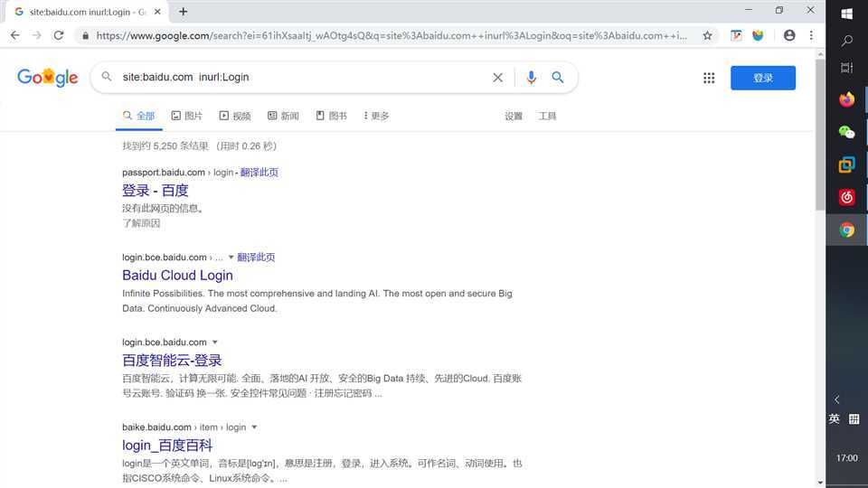The width and height of the screenshot is (868, 488).
Task: Translate the Baidu Cloud Login page
Action: (x=256, y=258)
